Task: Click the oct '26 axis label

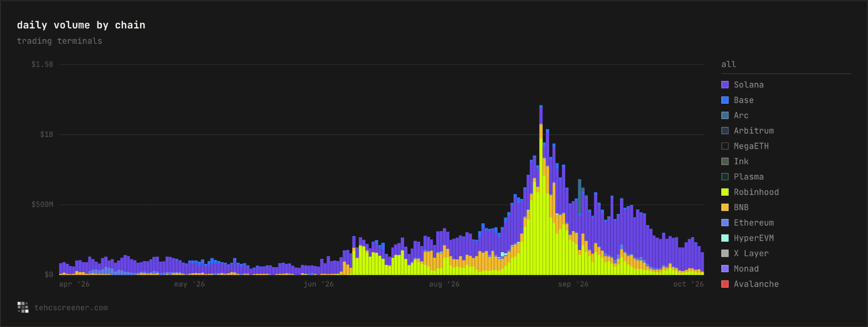Action: coord(689,284)
